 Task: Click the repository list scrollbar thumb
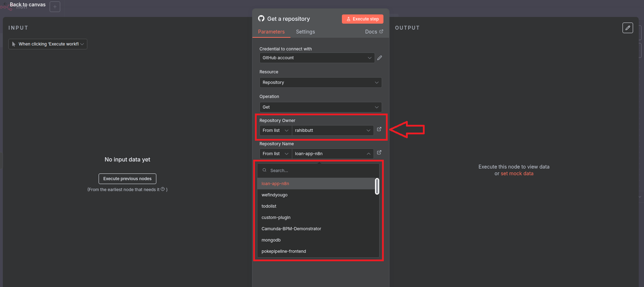(377, 186)
